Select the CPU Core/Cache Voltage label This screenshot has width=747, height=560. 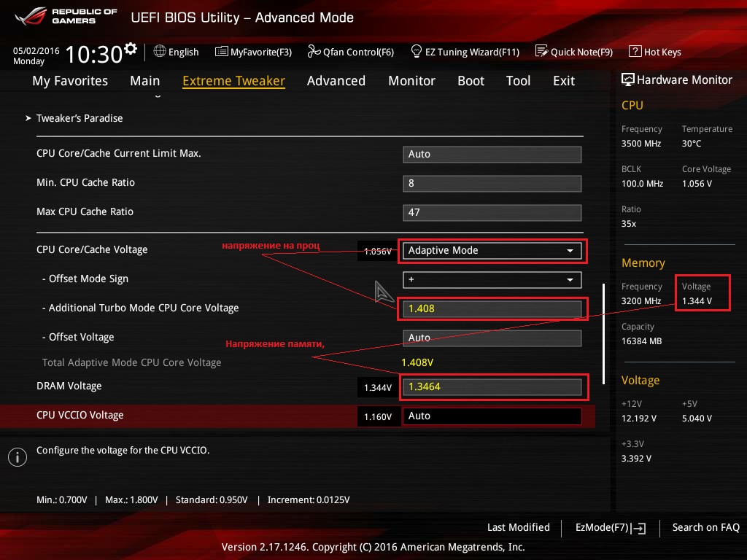point(92,249)
